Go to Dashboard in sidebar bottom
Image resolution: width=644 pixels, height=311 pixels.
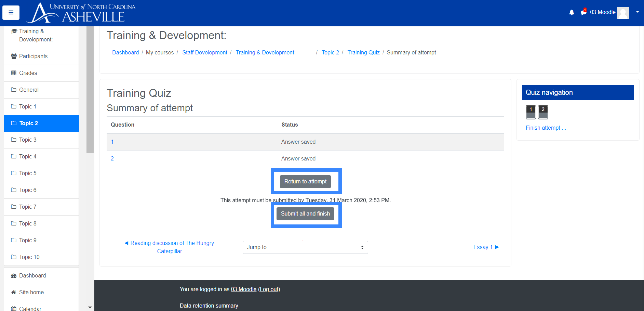pyautogui.click(x=32, y=276)
